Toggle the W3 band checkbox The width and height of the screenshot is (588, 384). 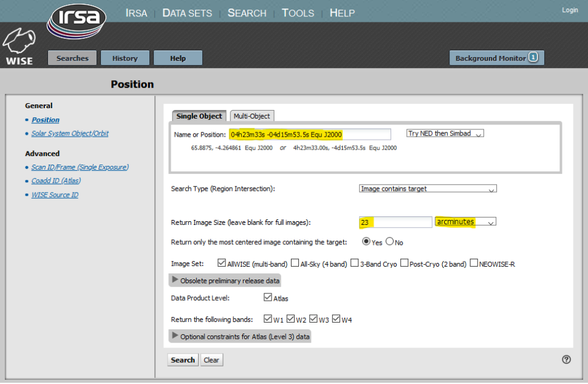[313, 319]
